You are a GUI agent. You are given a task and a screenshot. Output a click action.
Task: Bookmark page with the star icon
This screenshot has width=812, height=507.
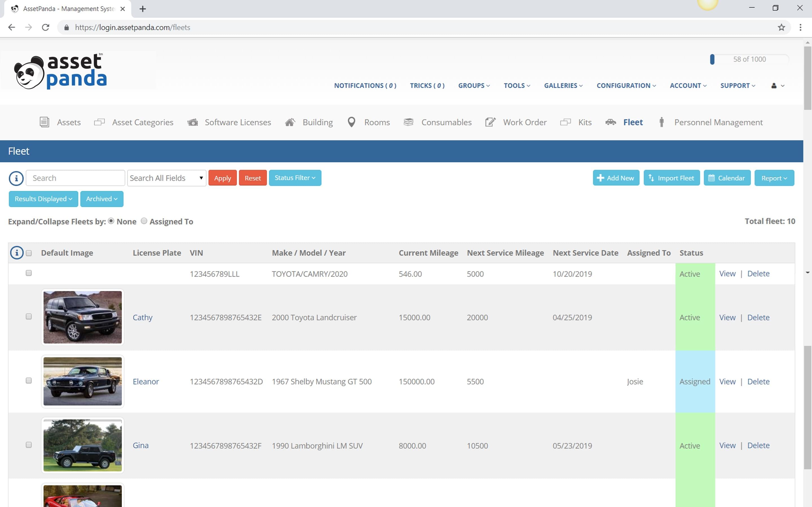[781, 28]
